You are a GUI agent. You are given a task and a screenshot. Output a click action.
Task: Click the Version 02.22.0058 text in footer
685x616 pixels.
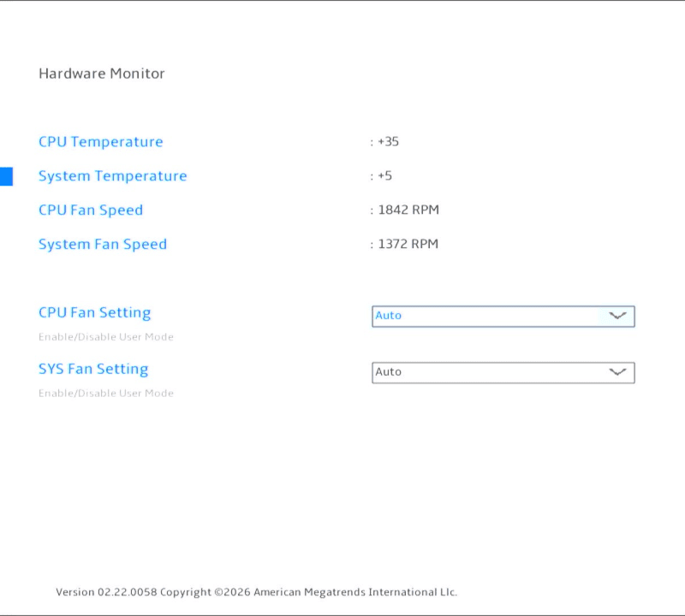tap(106, 592)
